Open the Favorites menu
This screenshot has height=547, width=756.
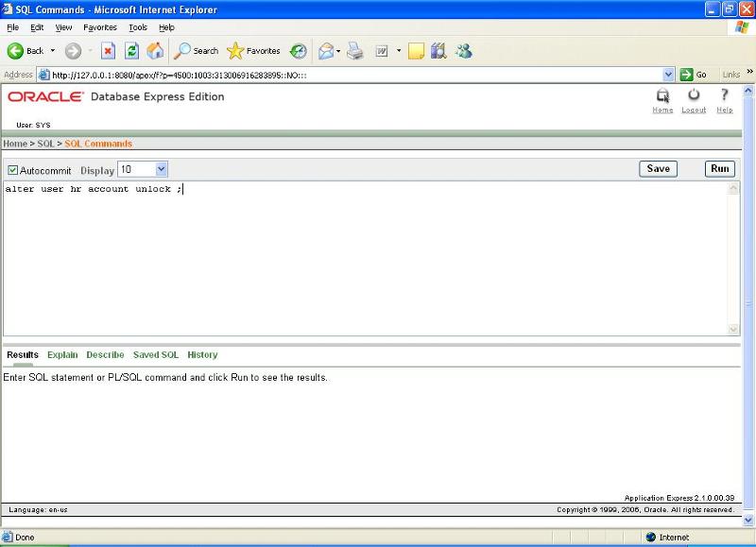100,27
